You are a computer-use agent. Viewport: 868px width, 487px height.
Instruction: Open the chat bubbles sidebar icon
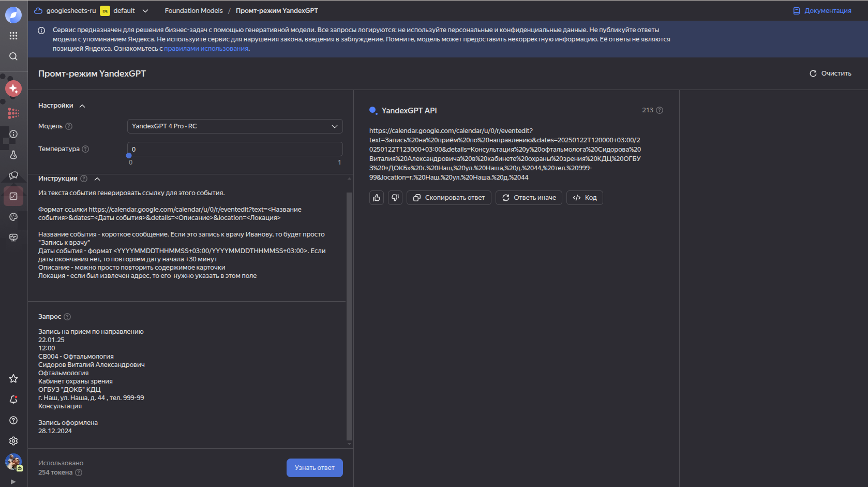point(13,175)
